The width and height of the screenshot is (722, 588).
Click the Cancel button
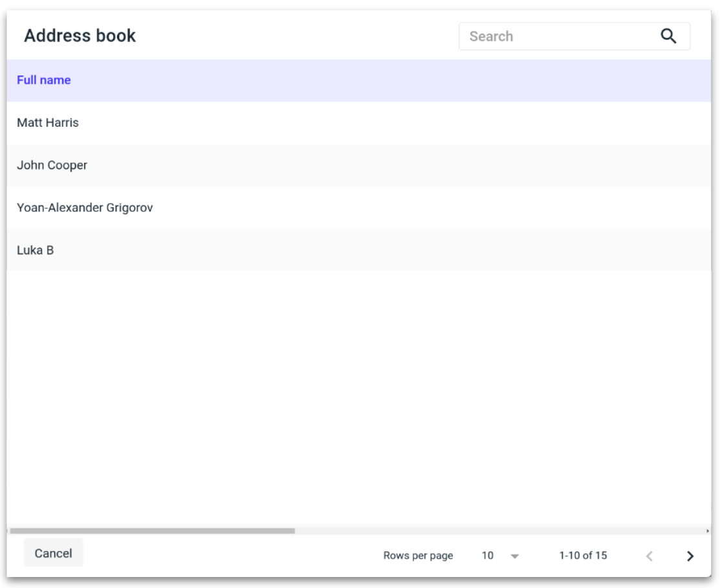(53, 552)
